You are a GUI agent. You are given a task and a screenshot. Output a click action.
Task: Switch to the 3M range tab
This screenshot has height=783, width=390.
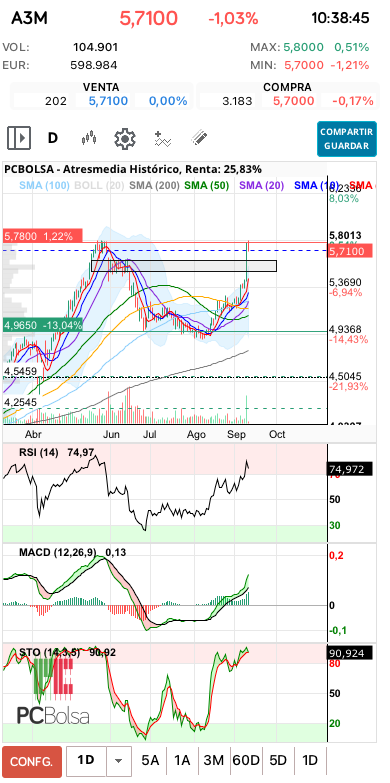tap(214, 761)
